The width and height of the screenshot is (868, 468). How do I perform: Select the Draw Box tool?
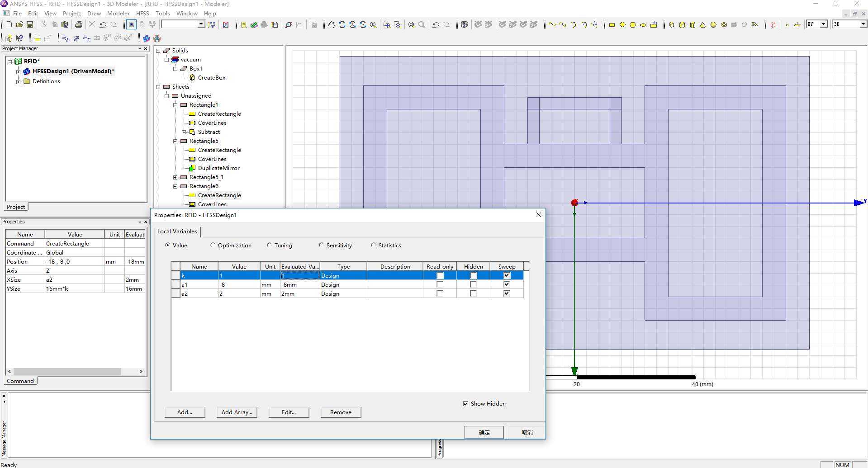pyautogui.click(x=672, y=24)
